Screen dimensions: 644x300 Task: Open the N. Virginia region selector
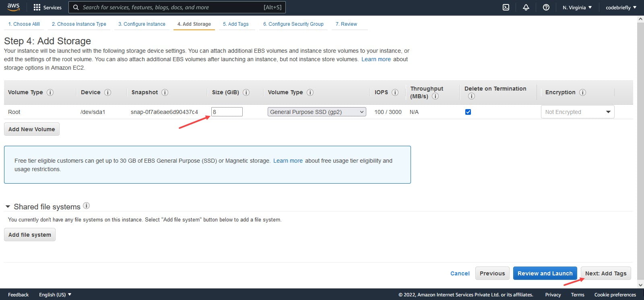[x=577, y=7]
